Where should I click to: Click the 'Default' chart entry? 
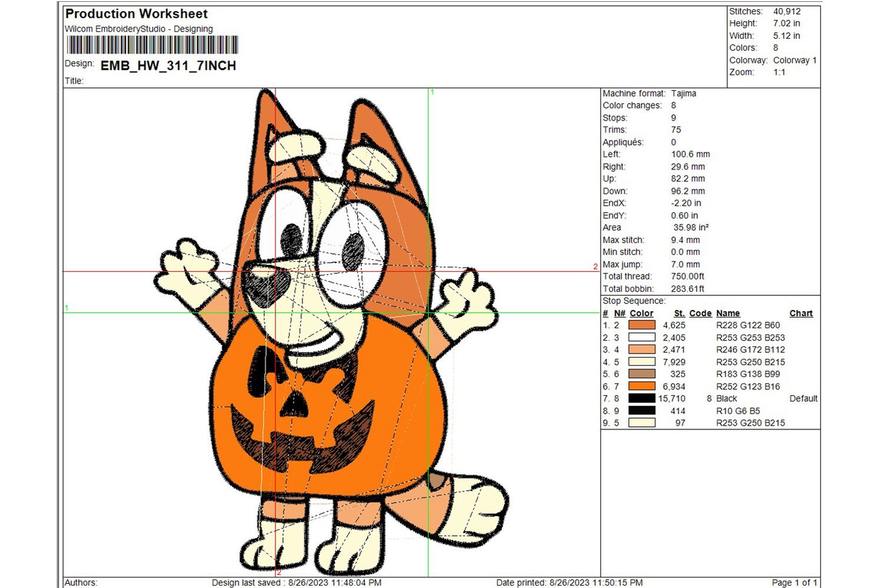coord(804,398)
